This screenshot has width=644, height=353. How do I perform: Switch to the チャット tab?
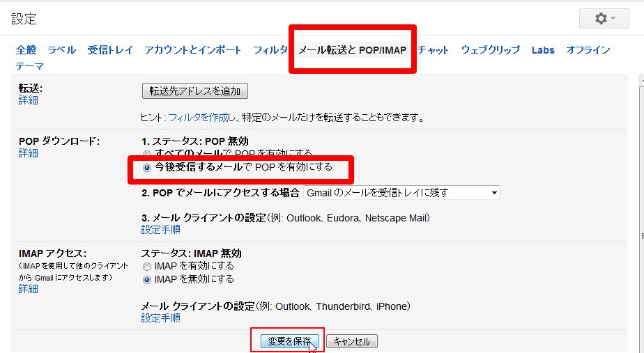pyautogui.click(x=434, y=50)
